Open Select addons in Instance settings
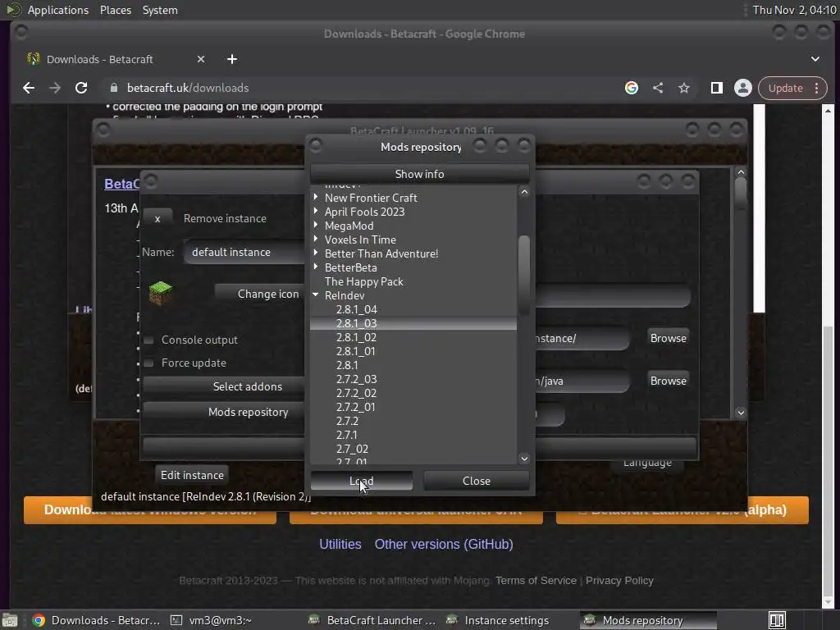The image size is (840, 630). pos(224,387)
